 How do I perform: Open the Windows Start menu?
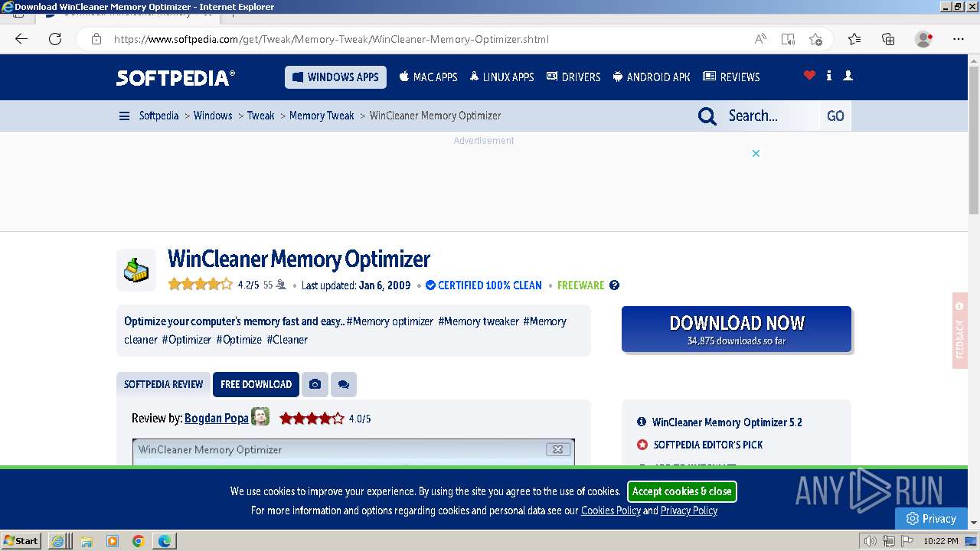(21, 541)
